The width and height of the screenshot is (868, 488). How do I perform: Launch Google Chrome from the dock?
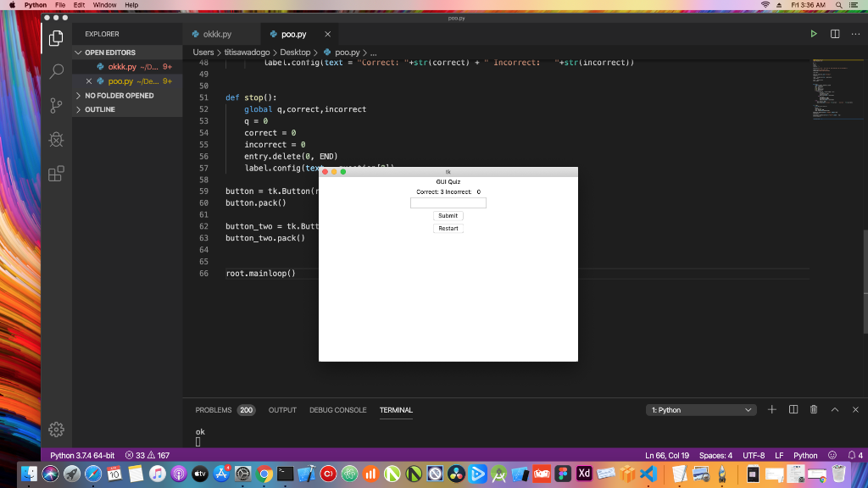264,474
